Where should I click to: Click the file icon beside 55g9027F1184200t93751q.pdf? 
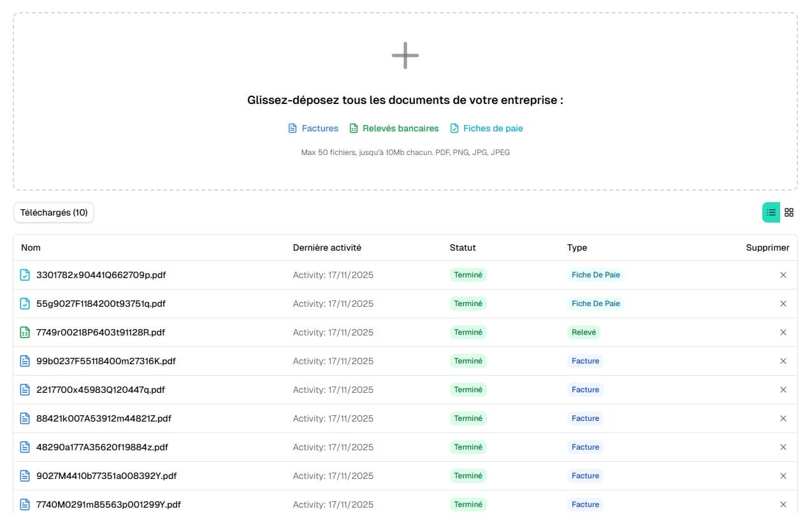point(24,304)
